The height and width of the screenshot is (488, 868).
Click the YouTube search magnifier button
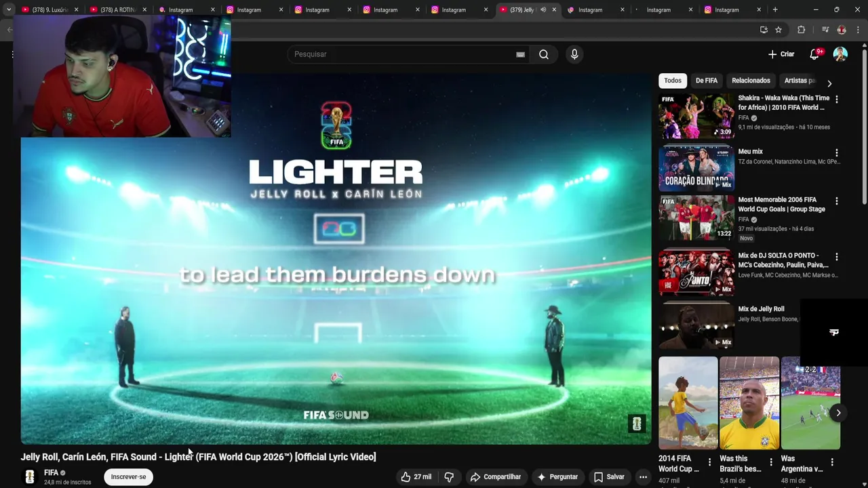[544, 54]
